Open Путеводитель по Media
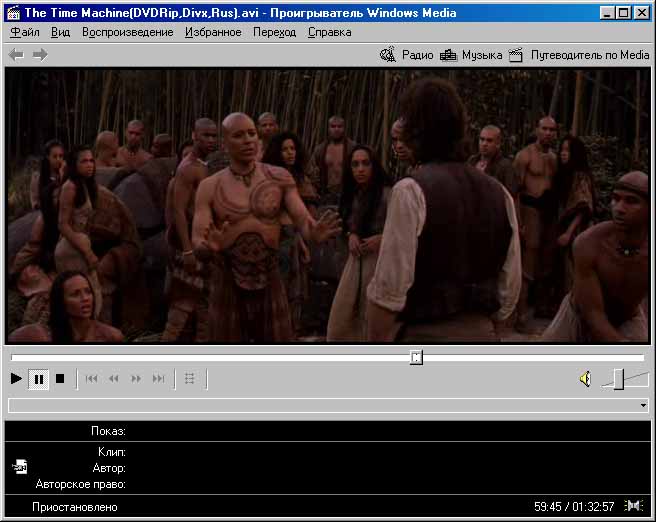 point(579,55)
